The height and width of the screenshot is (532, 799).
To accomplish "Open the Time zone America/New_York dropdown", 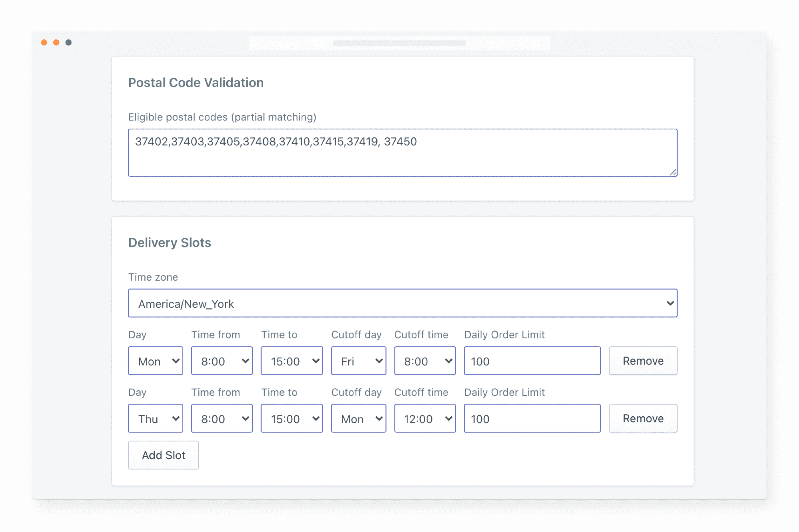I will click(x=402, y=303).
